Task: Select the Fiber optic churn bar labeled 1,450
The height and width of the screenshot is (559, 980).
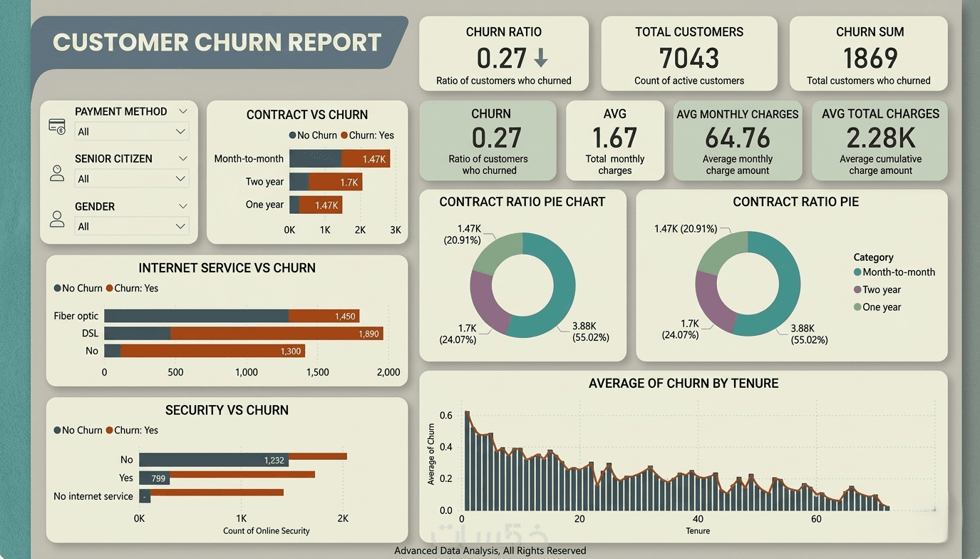Action: coord(324,316)
